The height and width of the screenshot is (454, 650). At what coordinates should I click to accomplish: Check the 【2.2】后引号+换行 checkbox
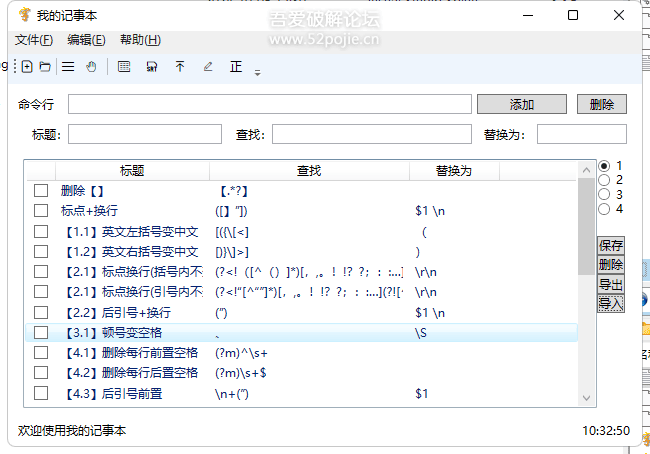[x=41, y=312]
